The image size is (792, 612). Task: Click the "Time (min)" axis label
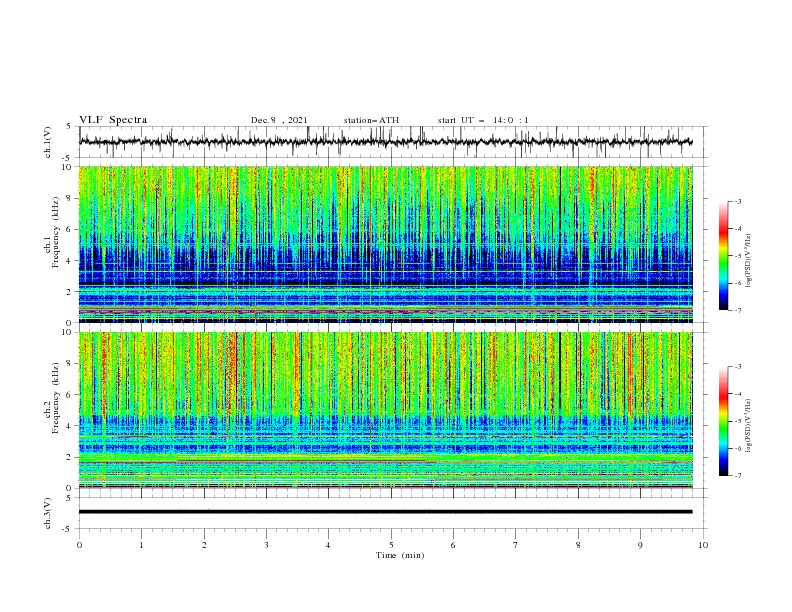pos(400,555)
